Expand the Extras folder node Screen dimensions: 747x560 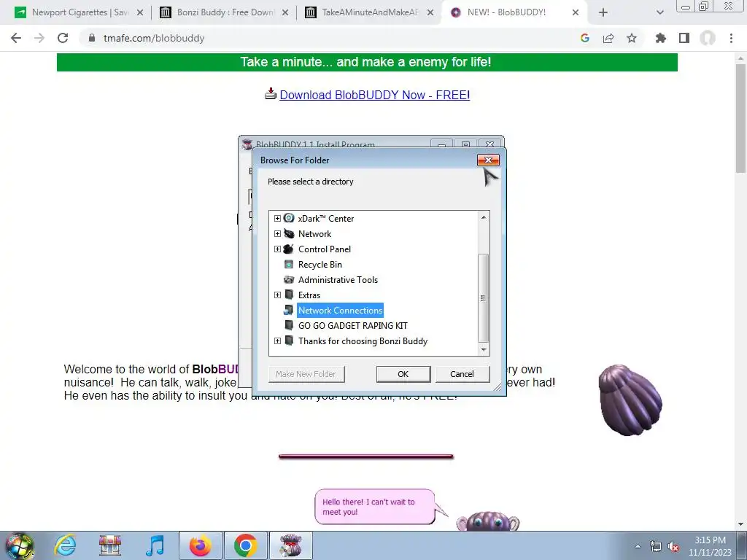pyautogui.click(x=277, y=295)
